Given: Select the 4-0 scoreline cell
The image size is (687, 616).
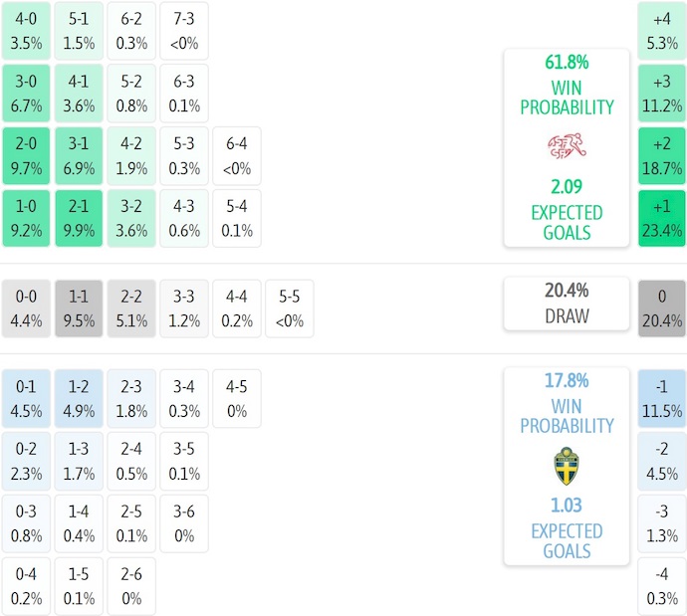Looking at the screenshot, I should (27, 31).
